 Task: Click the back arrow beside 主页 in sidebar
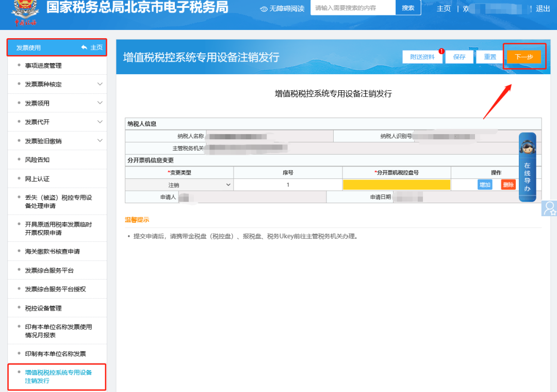84,47
